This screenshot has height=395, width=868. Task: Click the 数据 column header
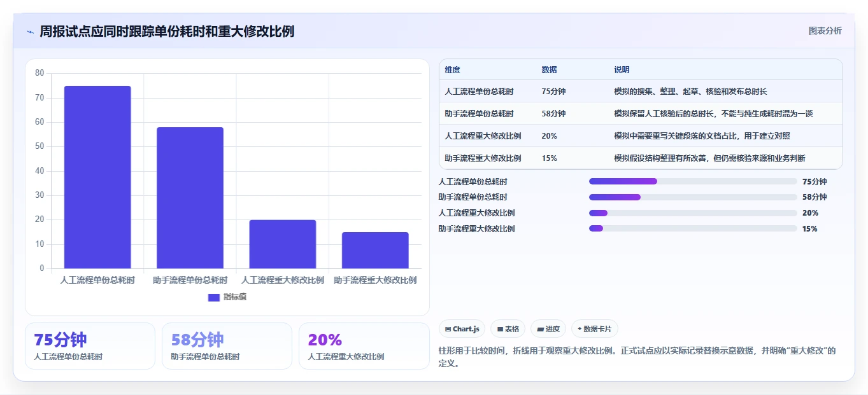coord(549,70)
